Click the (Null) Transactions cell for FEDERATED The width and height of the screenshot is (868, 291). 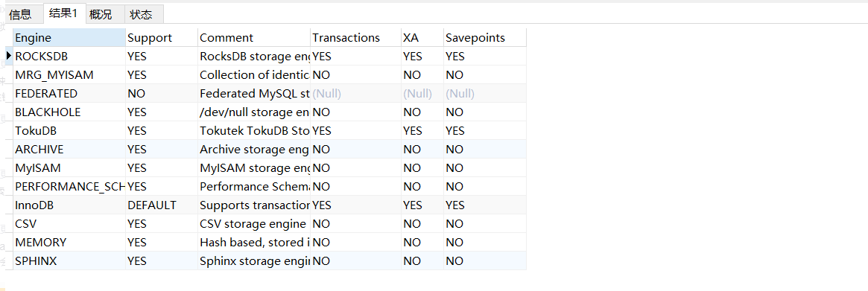coord(356,94)
